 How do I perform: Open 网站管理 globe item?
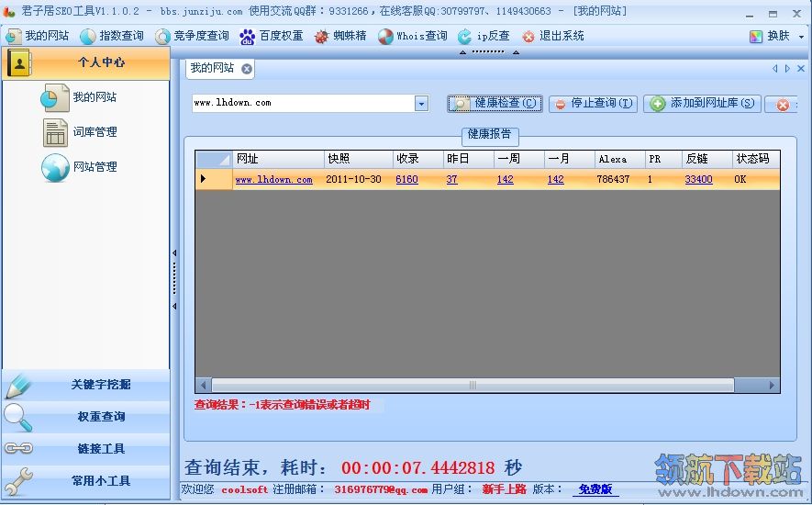[x=79, y=167]
